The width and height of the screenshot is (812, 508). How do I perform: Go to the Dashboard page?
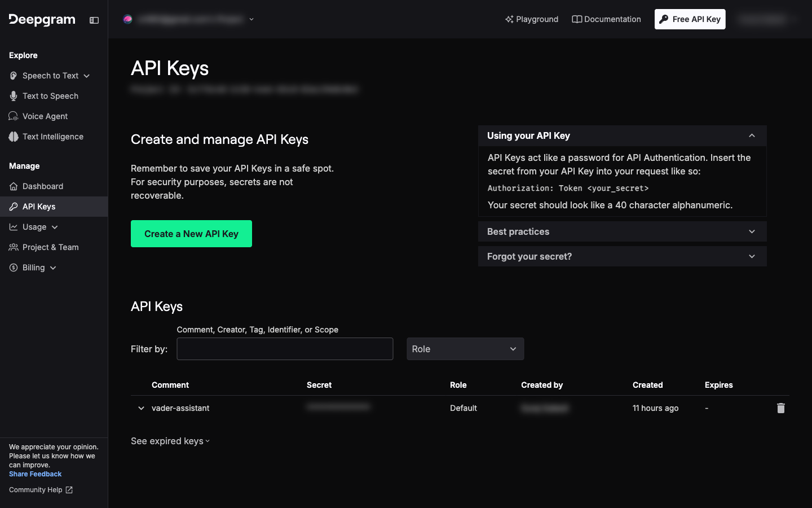pos(43,186)
